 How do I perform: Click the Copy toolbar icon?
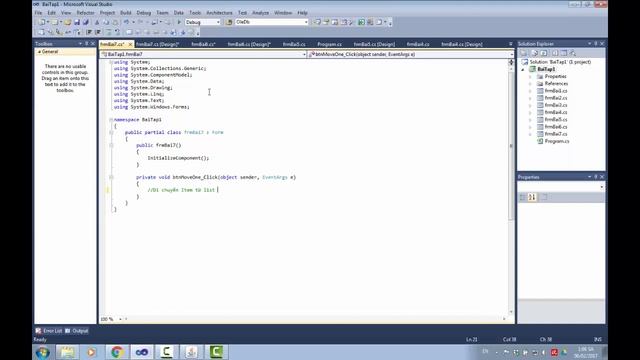tap(106, 22)
